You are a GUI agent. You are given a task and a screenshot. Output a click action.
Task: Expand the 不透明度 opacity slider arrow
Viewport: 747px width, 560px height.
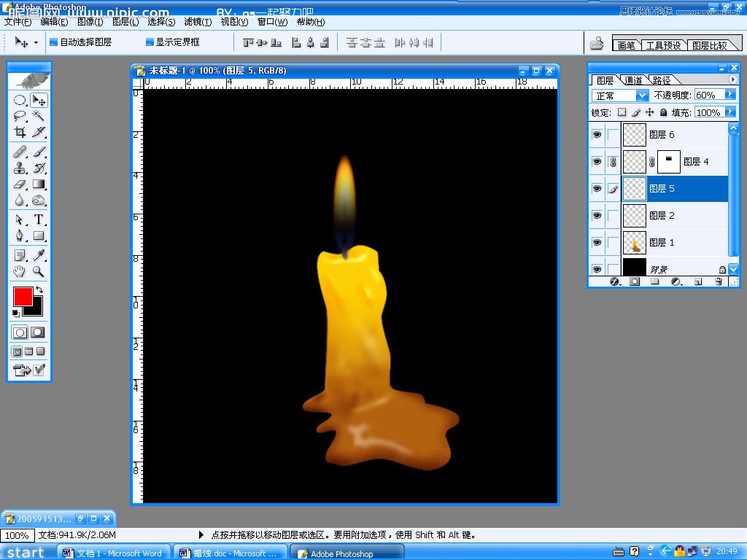click(x=729, y=95)
